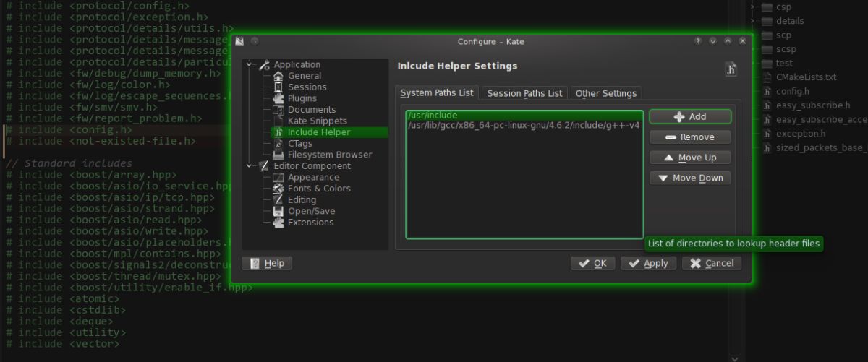
Task: Collapse the Editor Component tree group
Action: tap(250, 165)
